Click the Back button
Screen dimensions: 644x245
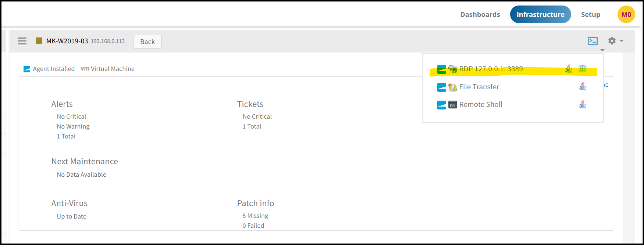pyautogui.click(x=147, y=42)
